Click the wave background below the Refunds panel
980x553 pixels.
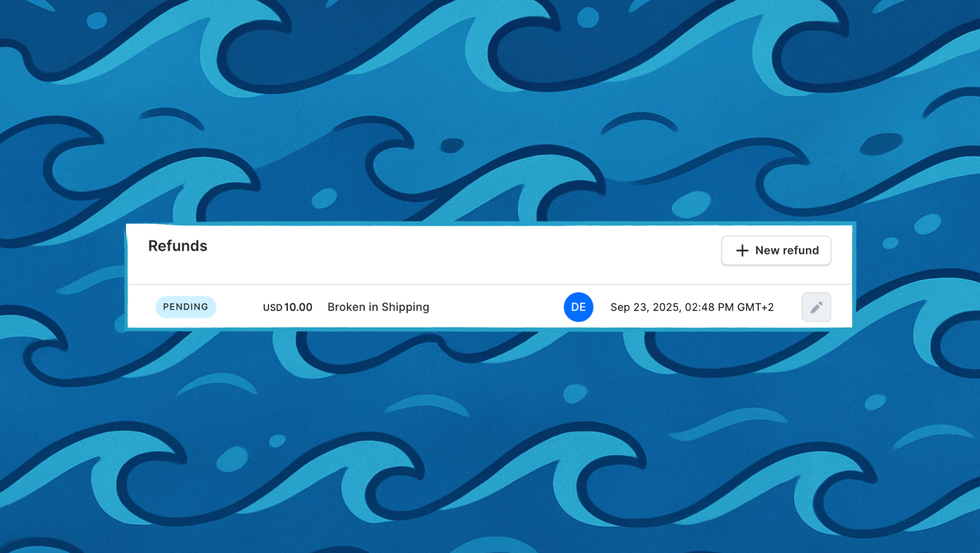pos(490,443)
